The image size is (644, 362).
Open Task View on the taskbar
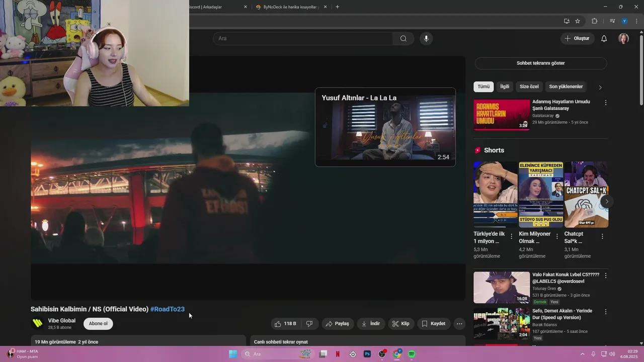[323, 354]
